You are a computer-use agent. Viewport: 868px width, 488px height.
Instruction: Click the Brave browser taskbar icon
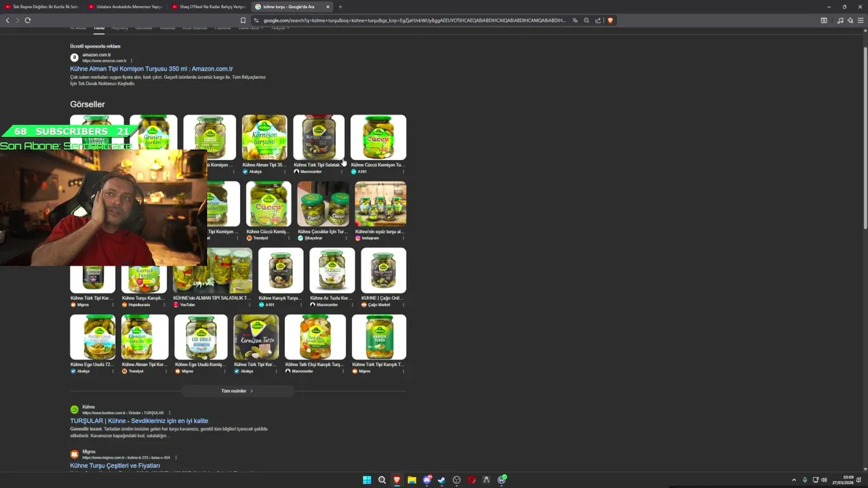tap(397, 480)
